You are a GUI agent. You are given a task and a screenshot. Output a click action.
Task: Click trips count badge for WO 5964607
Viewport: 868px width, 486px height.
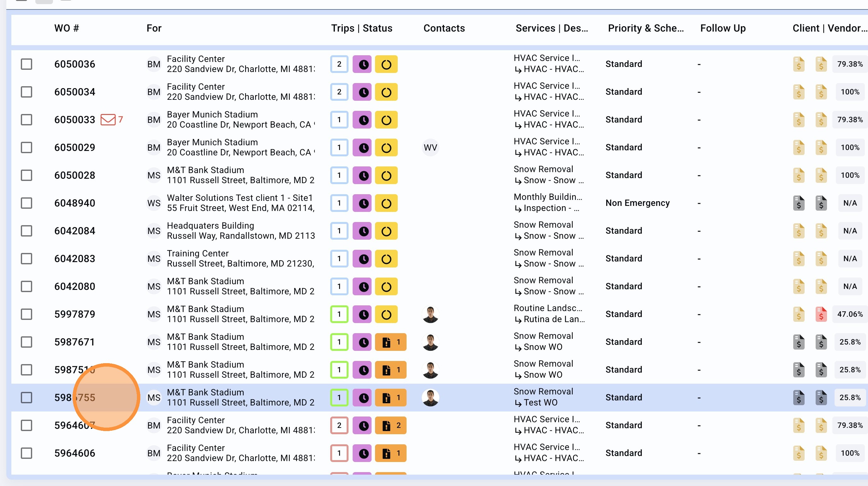(x=339, y=426)
